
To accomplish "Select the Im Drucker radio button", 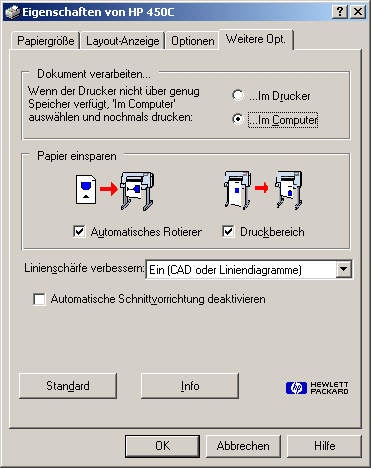I will (237, 96).
